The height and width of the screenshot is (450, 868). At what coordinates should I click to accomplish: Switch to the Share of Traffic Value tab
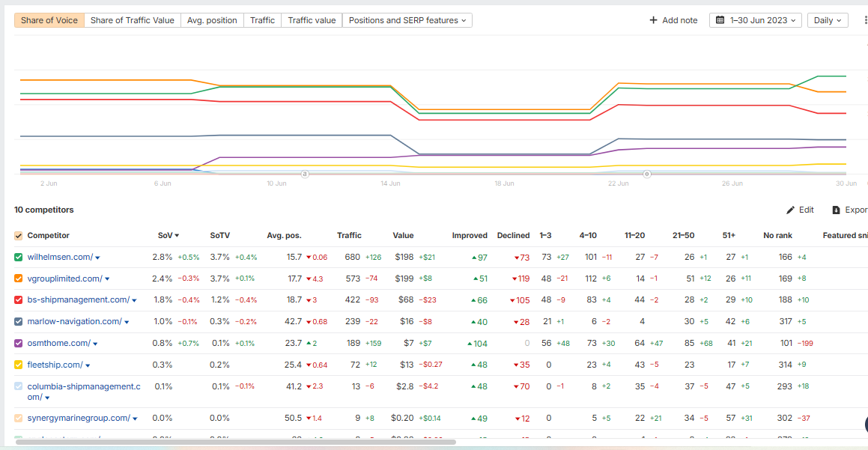132,20
